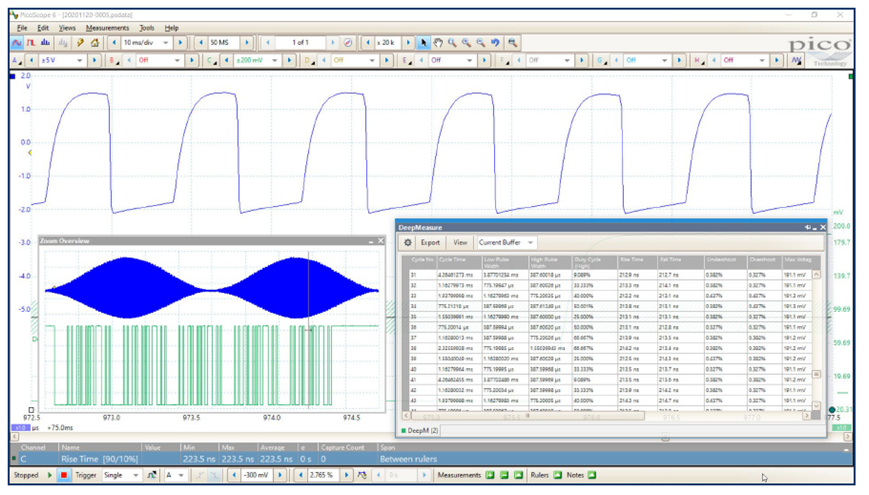869x495 pixels.
Task: Click the Export button in DeepMeasure
Action: tap(430, 242)
